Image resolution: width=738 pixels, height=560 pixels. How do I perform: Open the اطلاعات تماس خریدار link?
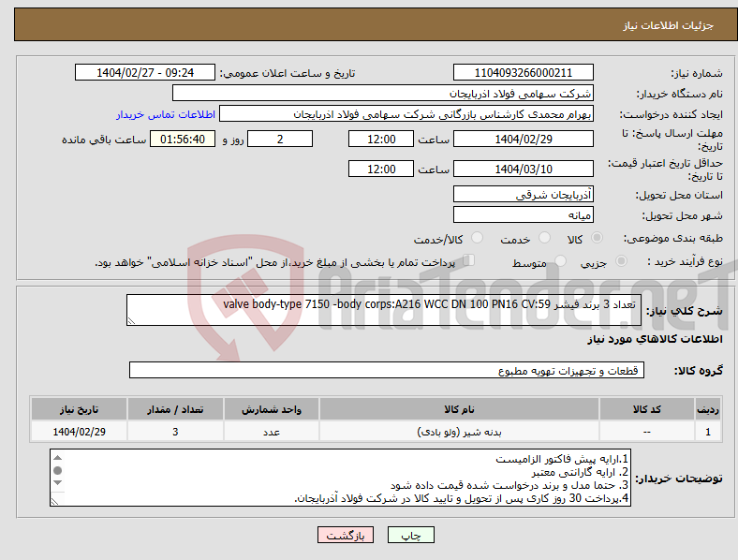tap(166, 114)
